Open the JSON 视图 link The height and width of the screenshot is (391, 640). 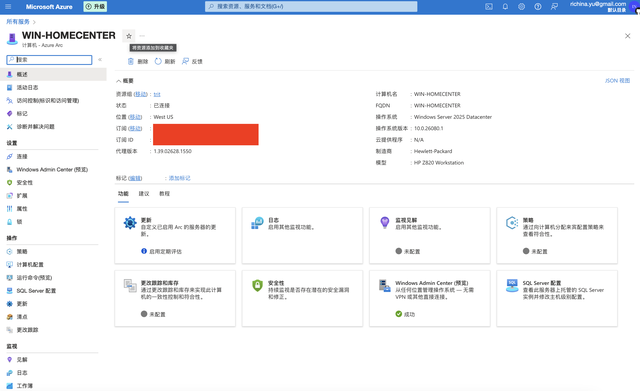[x=617, y=81]
